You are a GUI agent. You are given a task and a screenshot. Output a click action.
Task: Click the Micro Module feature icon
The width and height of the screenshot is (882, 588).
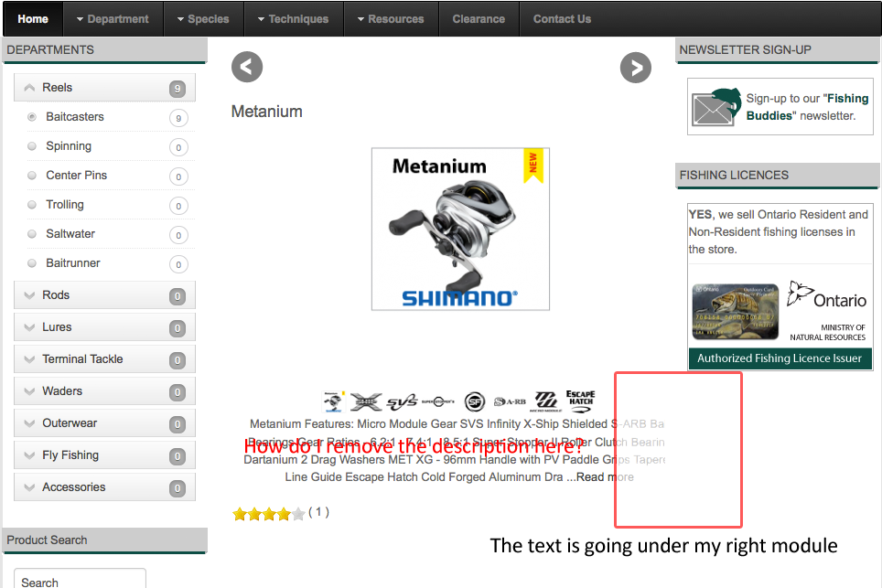[x=545, y=401]
